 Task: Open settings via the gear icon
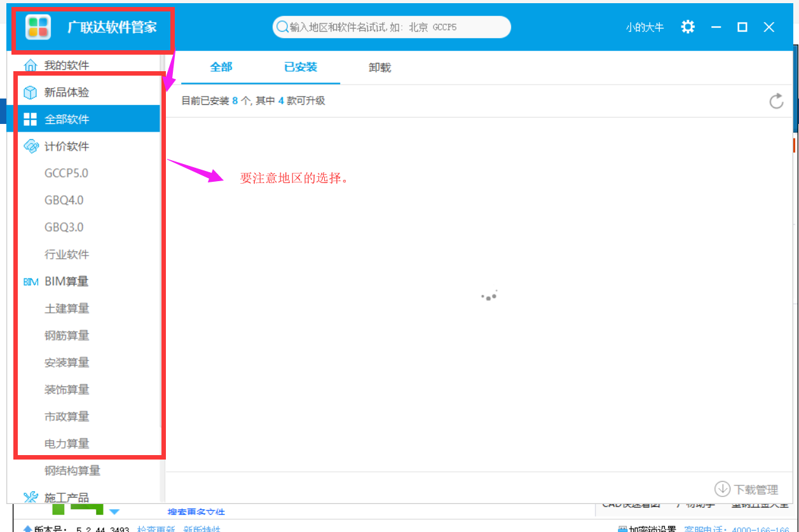688,27
